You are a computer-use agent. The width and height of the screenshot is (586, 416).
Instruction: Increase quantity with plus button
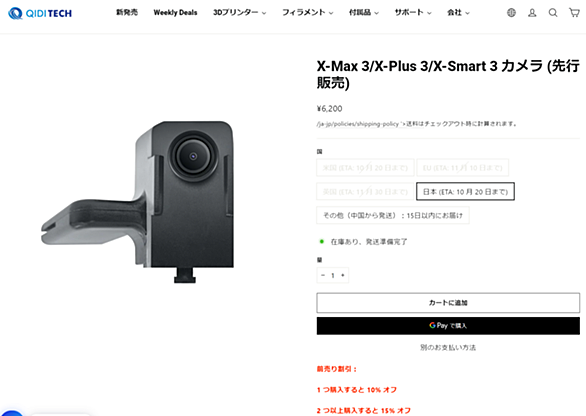pyautogui.click(x=343, y=275)
